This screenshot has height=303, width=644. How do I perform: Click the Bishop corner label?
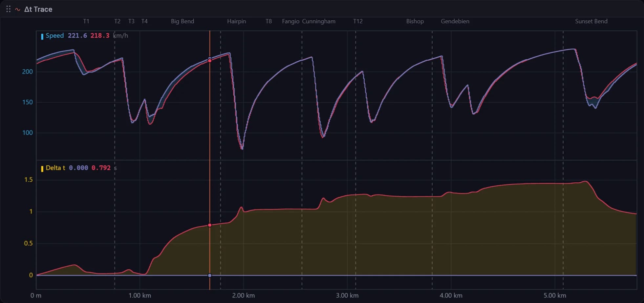point(415,21)
